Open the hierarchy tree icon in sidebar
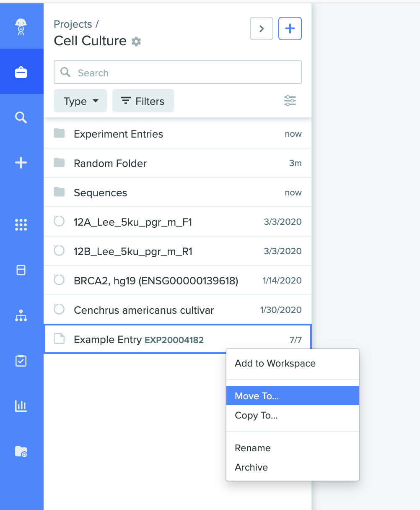The image size is (420, 510). pyautogui.click(x=21, y=315)
